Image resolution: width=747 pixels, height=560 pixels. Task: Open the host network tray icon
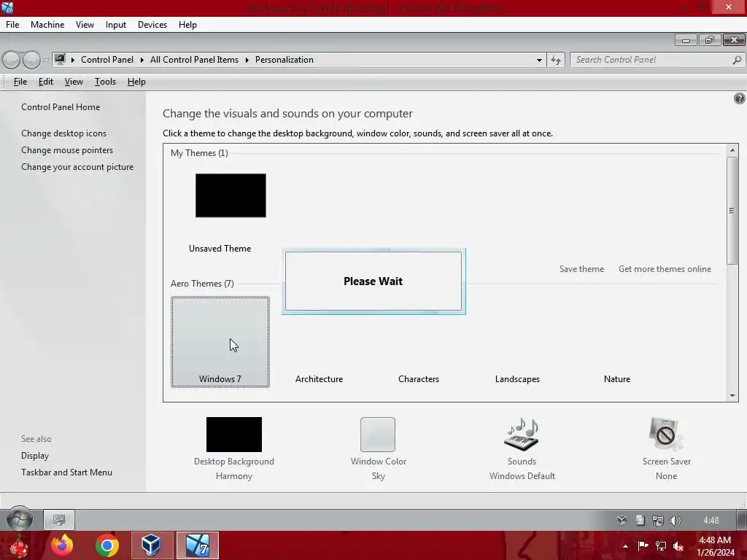pos(661,545)
